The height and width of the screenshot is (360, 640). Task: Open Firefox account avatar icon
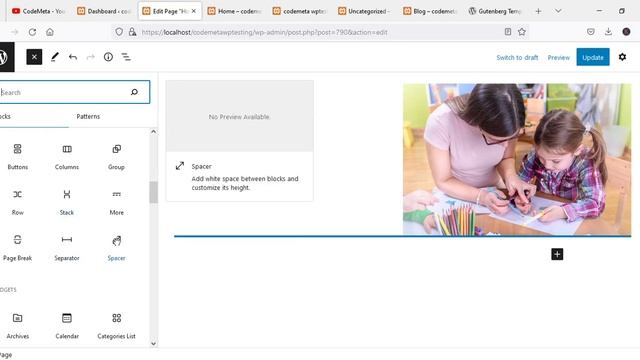[626, 32]
